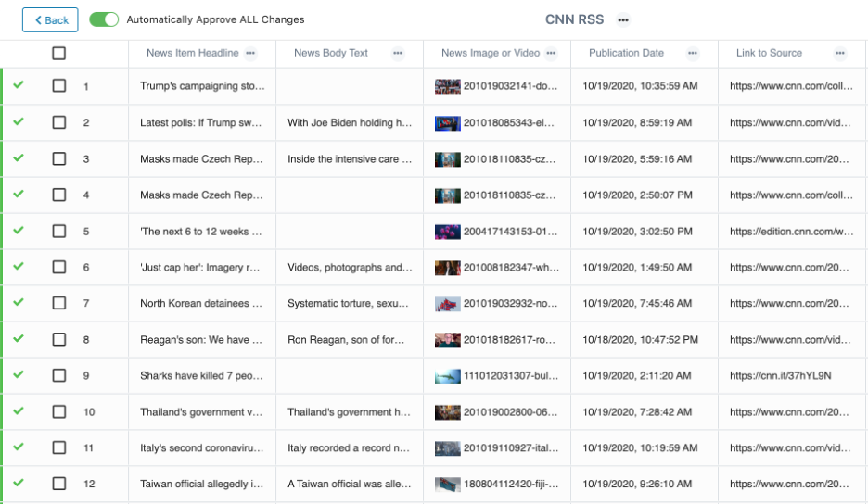
Task: Select the checkbox for row 3
Action: click(x=58, y=158)
